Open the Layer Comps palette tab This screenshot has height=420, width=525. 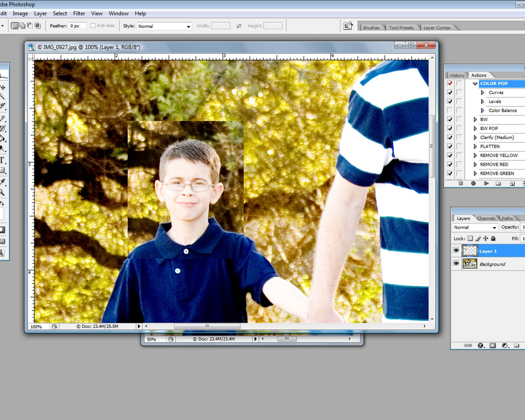[437, 28]
